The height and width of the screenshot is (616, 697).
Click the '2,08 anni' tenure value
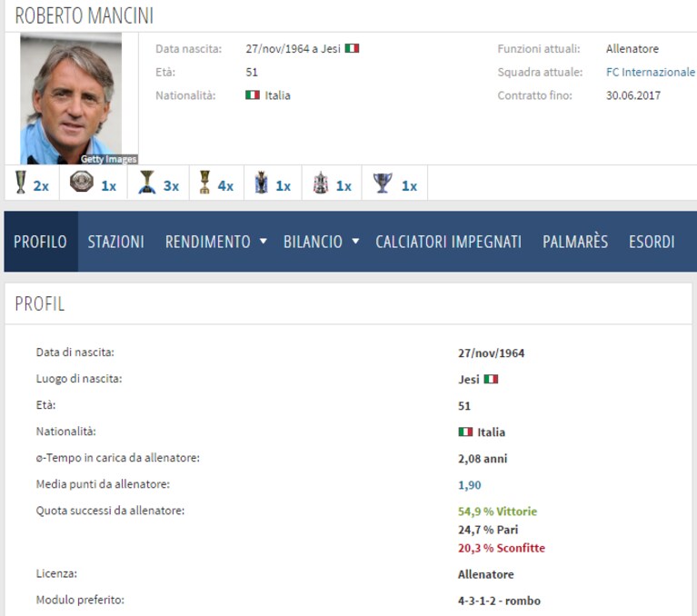pyautogui.click(x=483, y=459)
